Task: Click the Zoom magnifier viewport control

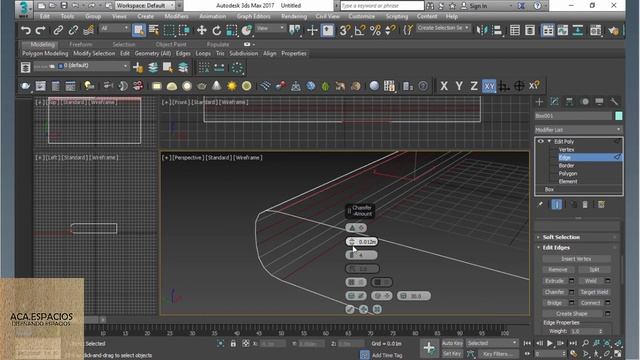Action: click(x=585, y=343)
